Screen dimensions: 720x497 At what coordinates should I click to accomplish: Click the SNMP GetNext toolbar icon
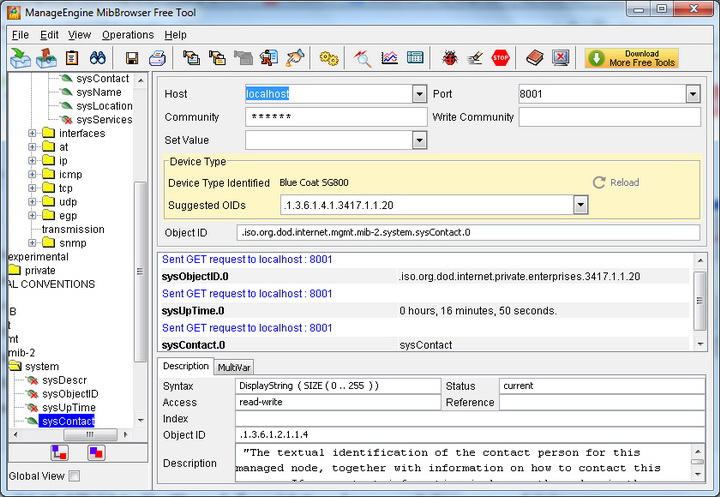[218, 58]
